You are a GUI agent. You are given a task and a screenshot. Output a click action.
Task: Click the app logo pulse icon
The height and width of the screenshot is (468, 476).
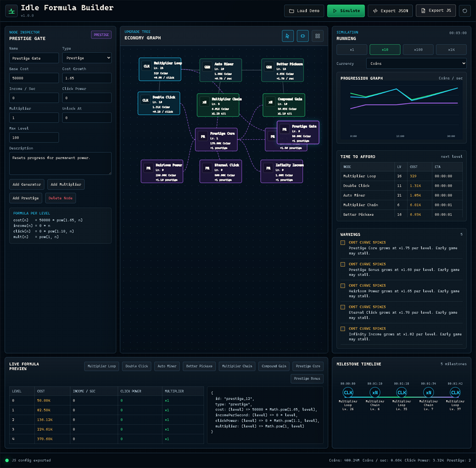11,11
